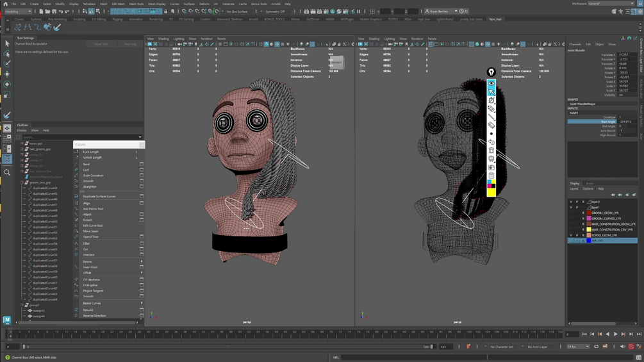Click the Save Scene icon
Image resolution: width=644 pixels, height=362 pixels.
pyautogui.click(x=54, y=12)
